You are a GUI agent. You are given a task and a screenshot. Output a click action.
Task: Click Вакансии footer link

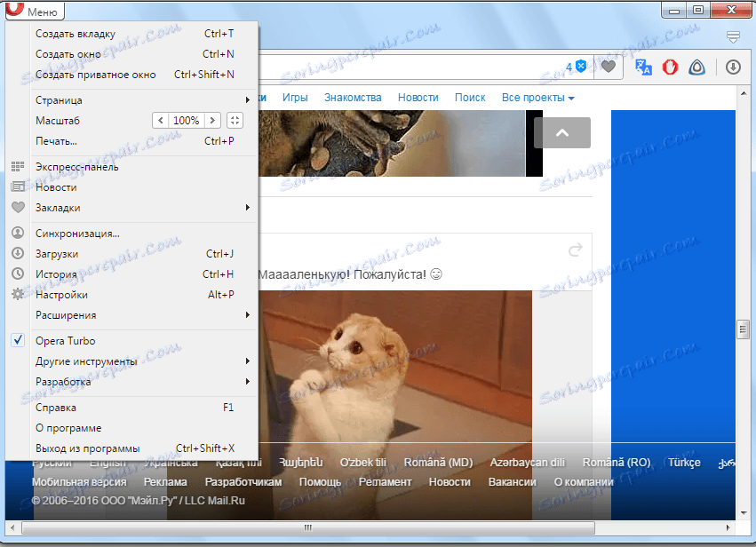(512, 482)
